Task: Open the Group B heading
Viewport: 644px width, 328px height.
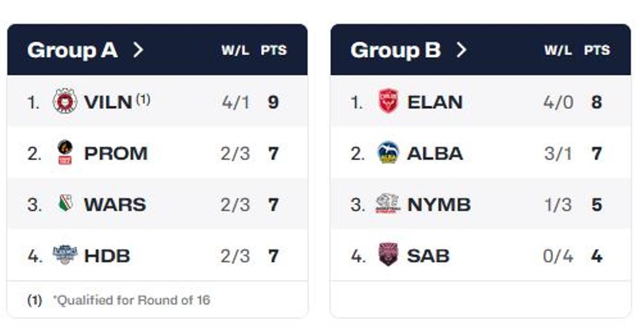Action: coord(396,50)
